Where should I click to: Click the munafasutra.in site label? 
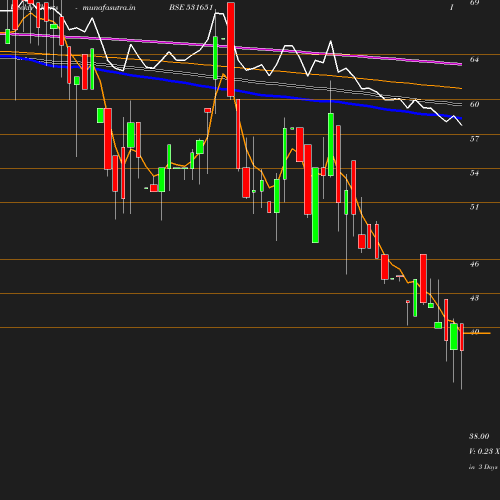(109, 8)
